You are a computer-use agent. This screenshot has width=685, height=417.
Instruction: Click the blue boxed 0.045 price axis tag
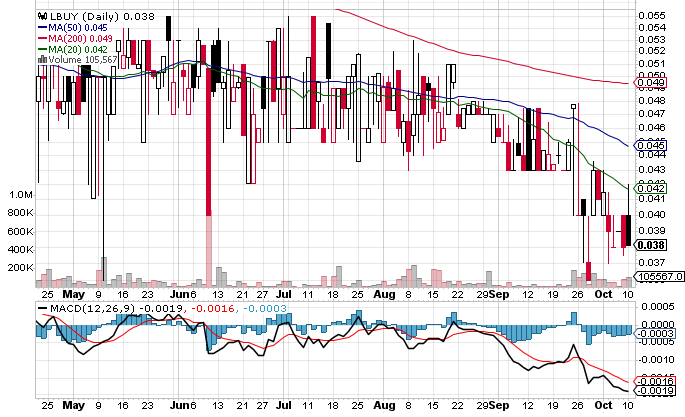tap(650, 145)
